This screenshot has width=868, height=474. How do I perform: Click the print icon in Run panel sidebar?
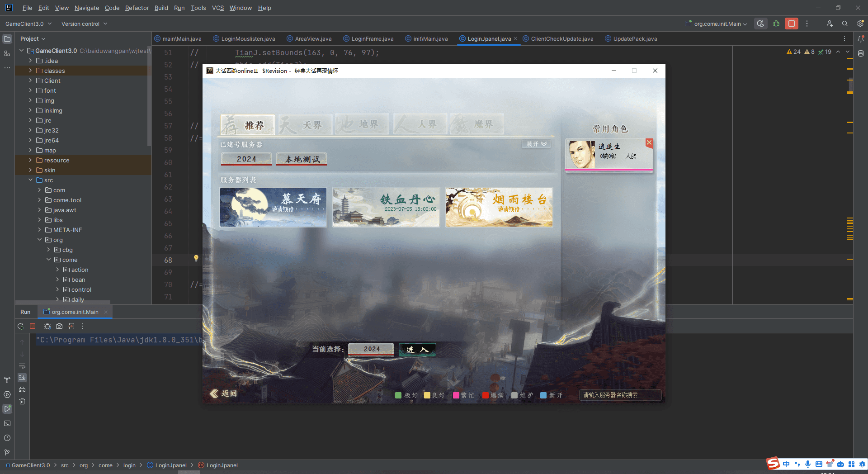(22, 389)
